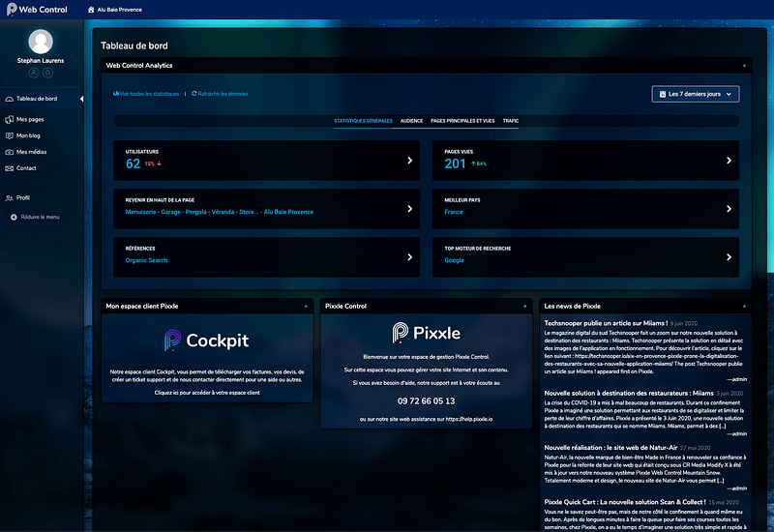Image resolution: width=774 pixels, height=532 pixels.
Task: Expand Meilleur pays card chevron
Action: [x=729, y=209]
